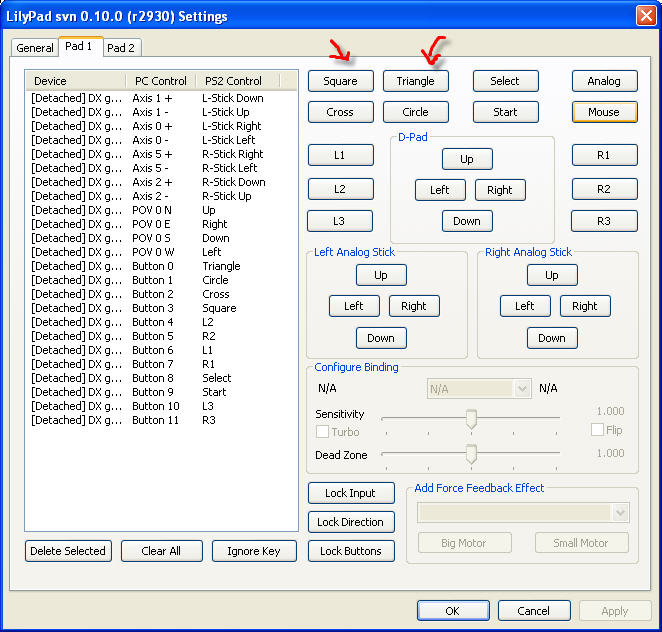Image resolution: width=662 pixels, height=632 pixels.
Task: Sort by the PS2 Control column header
Action: 238,81
